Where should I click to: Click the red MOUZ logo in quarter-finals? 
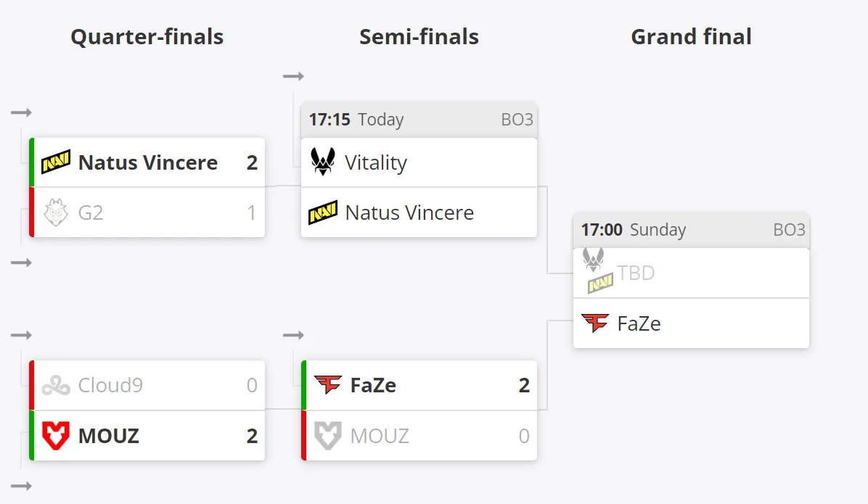point(56,435)
